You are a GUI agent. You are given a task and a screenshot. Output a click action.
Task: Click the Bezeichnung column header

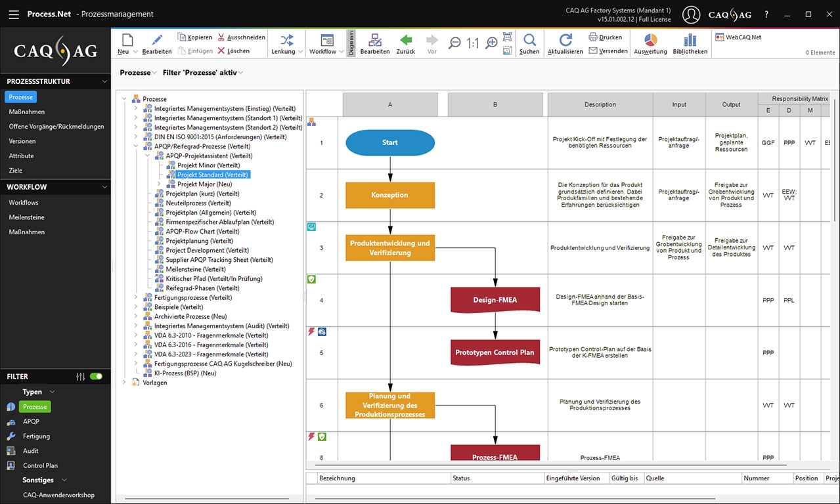[x=384, y=478]
